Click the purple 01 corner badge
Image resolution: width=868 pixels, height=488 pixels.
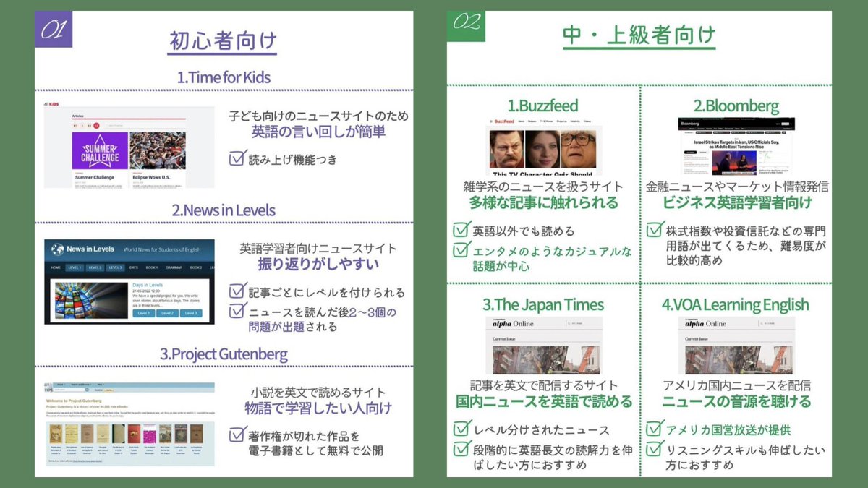[x=54, y=30]
